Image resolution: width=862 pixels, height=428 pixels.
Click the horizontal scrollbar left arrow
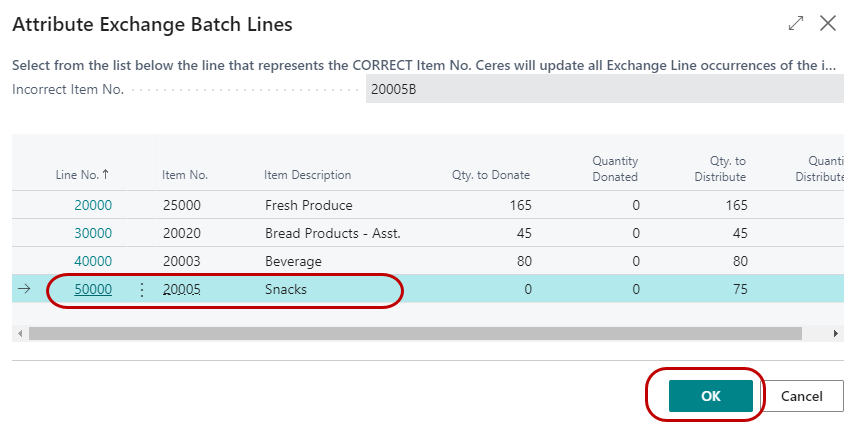(21, 333)
